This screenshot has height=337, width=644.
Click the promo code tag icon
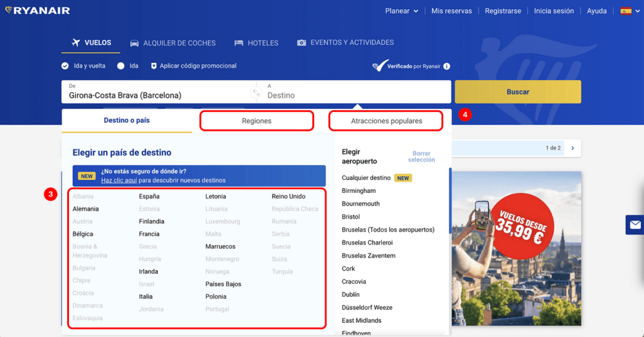(x=154, y=66)
